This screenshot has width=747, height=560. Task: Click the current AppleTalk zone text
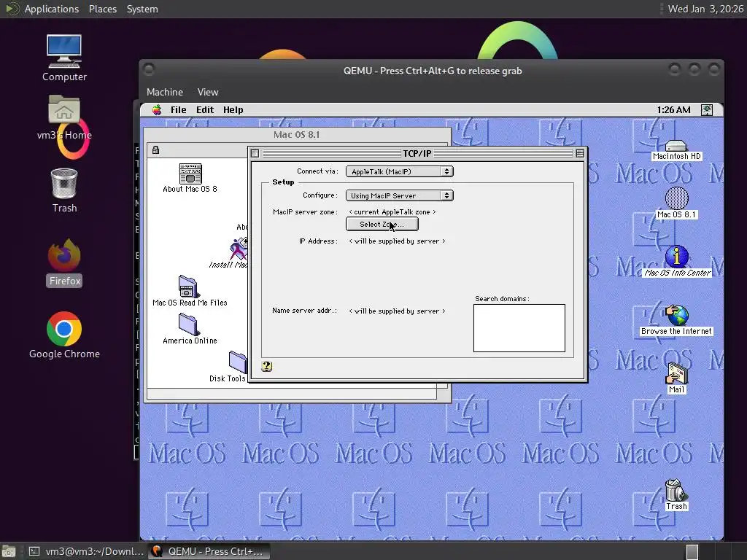(x=392, y=212)
